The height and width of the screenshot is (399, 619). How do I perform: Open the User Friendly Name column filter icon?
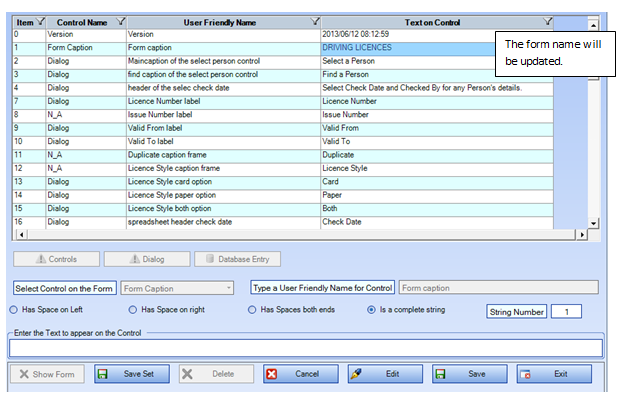click(315, 22)
